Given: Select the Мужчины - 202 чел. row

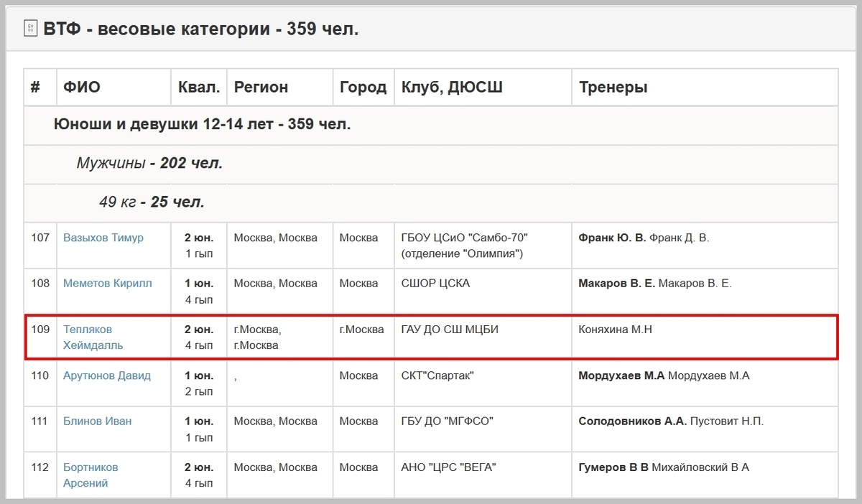Looking at the screenshot, I should coord(431,164).
